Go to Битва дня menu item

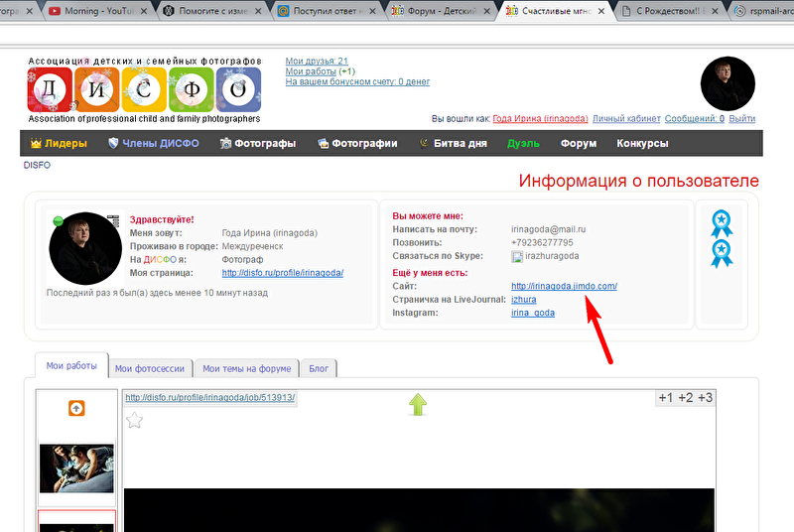pyautogui.click(x=454, y=143)
